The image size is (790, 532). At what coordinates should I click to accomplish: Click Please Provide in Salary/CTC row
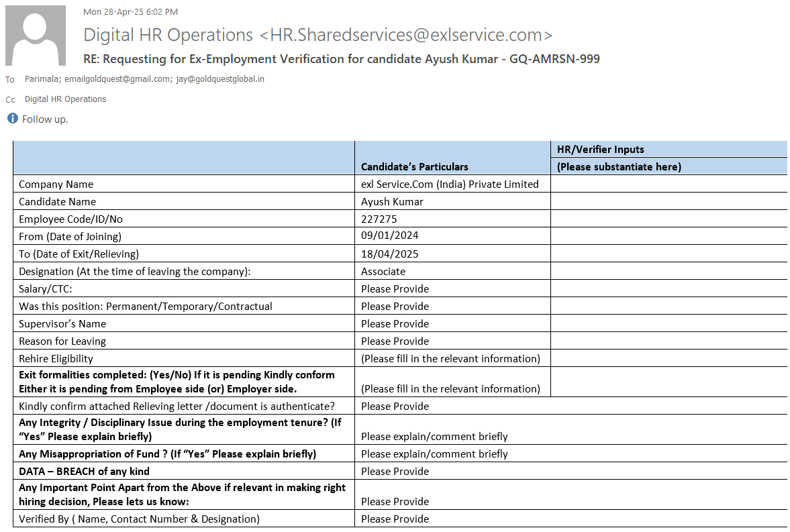click(x=395, y=289)
